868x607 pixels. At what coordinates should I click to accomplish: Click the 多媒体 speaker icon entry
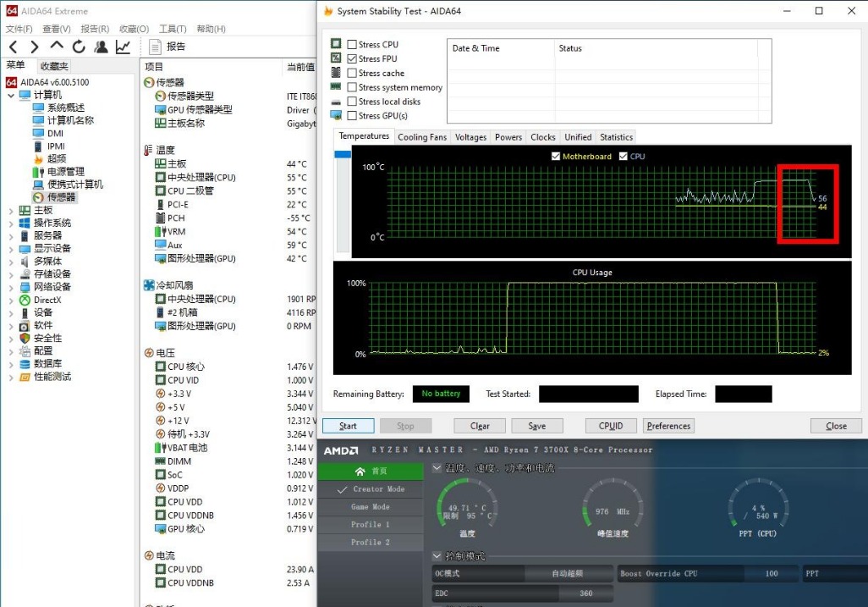pos(25,262)
